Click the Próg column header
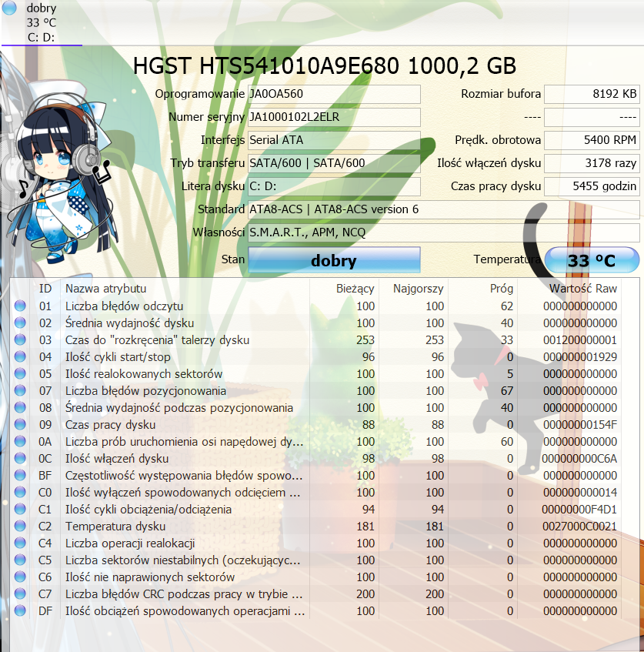The image size is (644, 652). (482, 289)
